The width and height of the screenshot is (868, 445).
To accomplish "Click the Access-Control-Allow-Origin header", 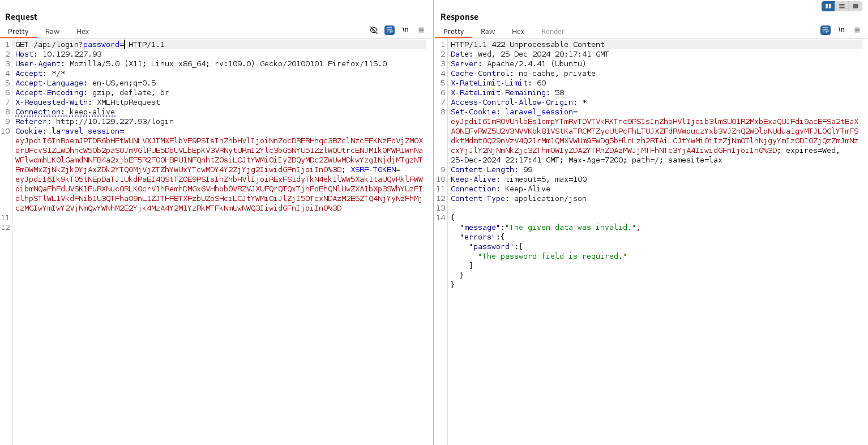I will tap(519, 102).
